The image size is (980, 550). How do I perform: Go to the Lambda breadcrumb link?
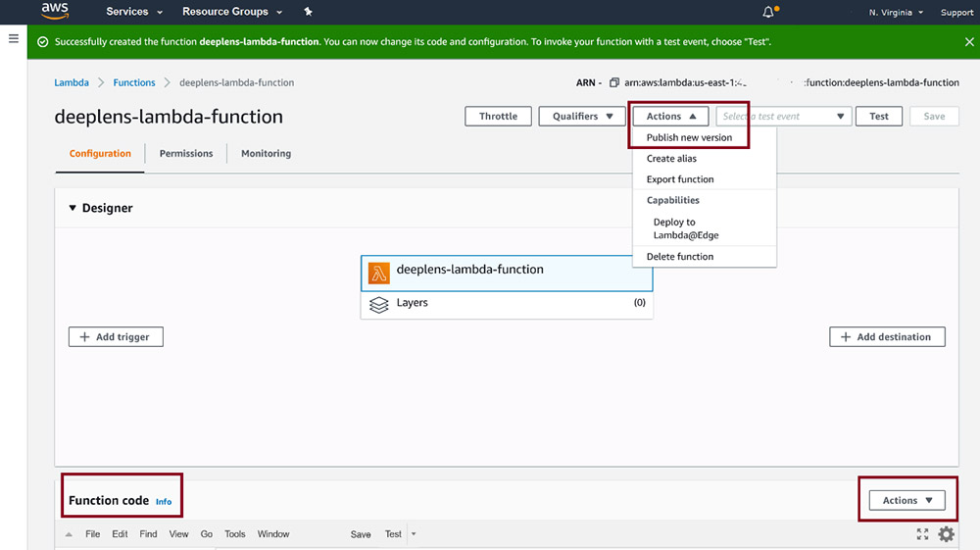(x=72, y=82)
